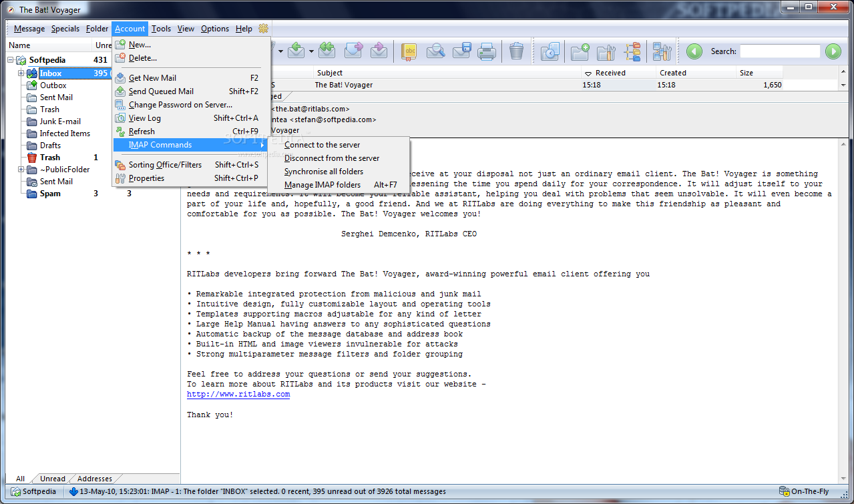The width and height of the screenshot is (854, 504).
Task: Select Change Password on Server
Action: pyautogui.click(x=191, y=105)
